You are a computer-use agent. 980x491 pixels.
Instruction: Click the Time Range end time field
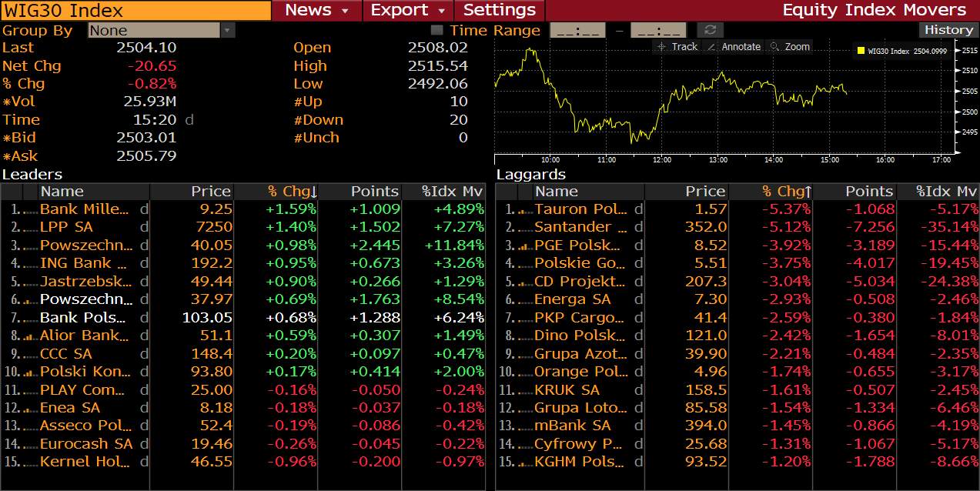click(658, 31)
